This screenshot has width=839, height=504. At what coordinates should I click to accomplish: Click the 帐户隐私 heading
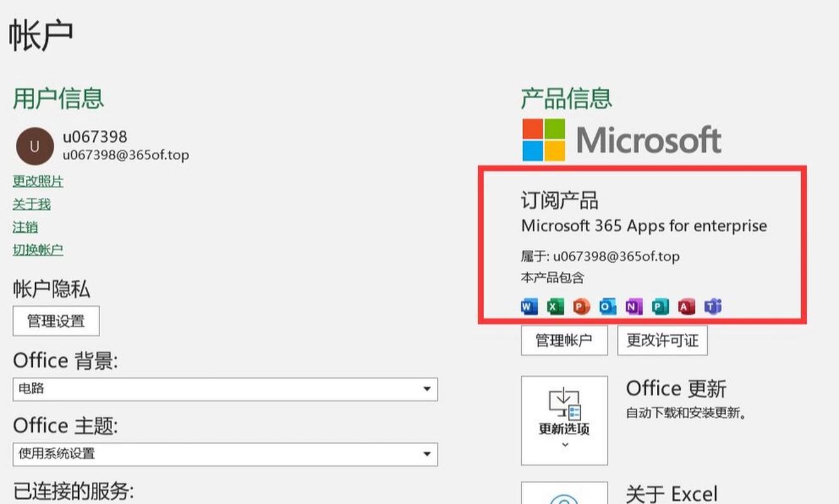tap(52, 289)
